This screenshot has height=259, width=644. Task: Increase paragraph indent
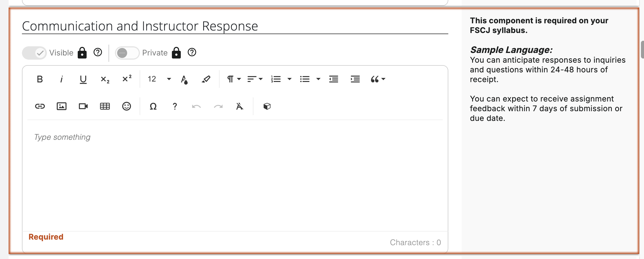pyautogui.click(x=355, y=79)
